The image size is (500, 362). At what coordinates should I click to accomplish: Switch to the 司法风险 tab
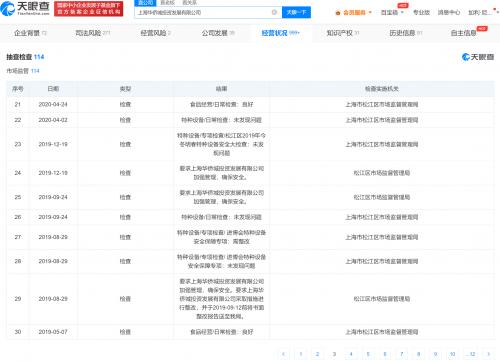pyautogui.click(x=93, y=33)
